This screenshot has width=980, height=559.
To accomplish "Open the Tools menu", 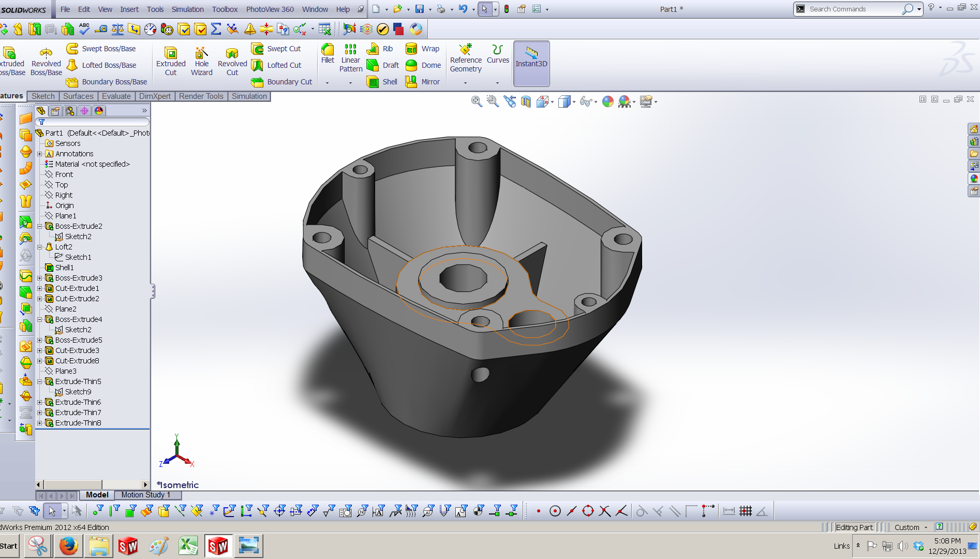I will coord(155,9).
